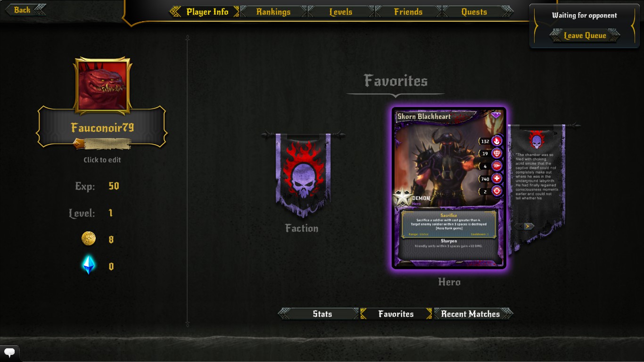Screen dimensions: 644x362
Task: Advance lore text with next arrow
Action: (528, 226)
